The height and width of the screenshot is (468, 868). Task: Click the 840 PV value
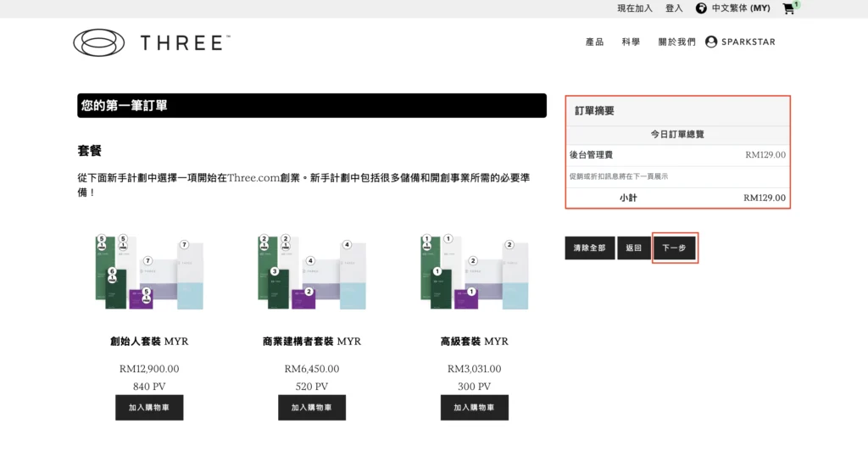click(x=149, y=387)
